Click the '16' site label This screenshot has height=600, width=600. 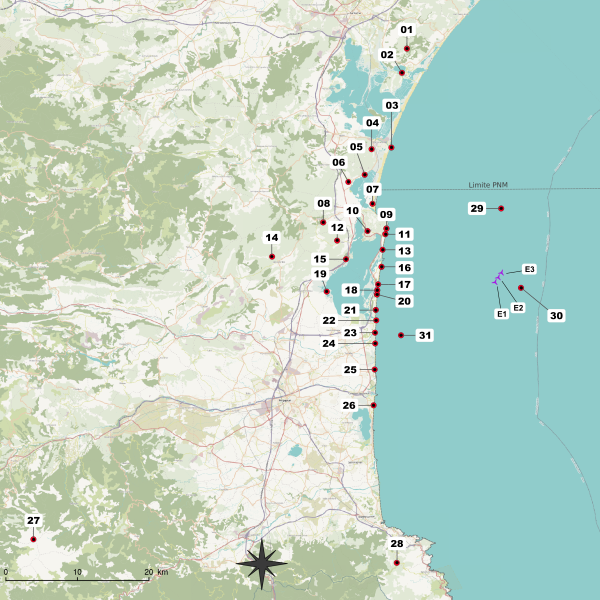405,267
